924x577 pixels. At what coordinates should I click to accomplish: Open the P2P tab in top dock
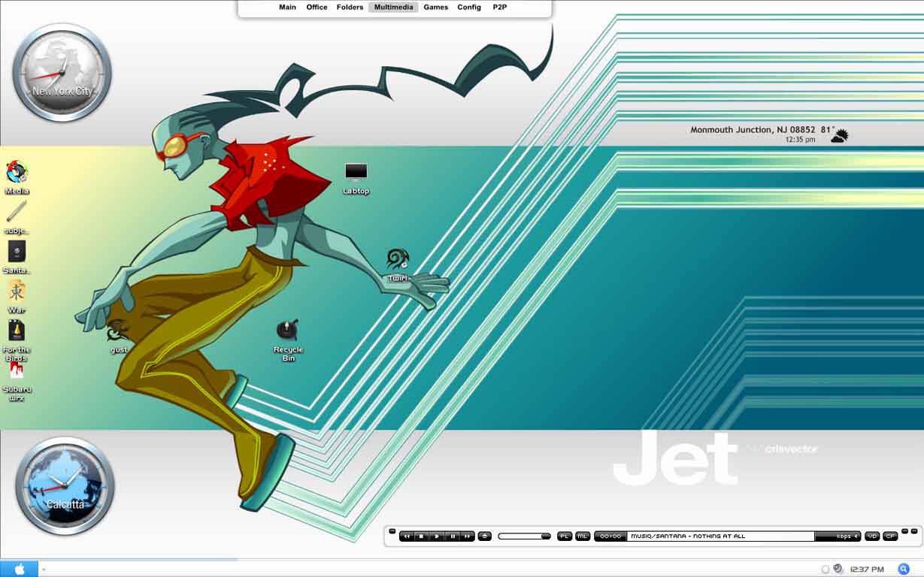(x=500, y=8)
